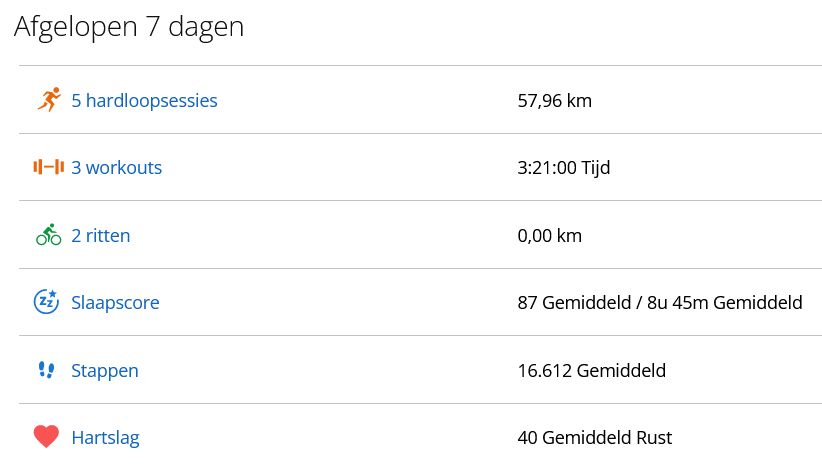This screenshot has width=822, height=468.
Task: Click the orange dumbbell workouts icon
Action: pos(48,167)
